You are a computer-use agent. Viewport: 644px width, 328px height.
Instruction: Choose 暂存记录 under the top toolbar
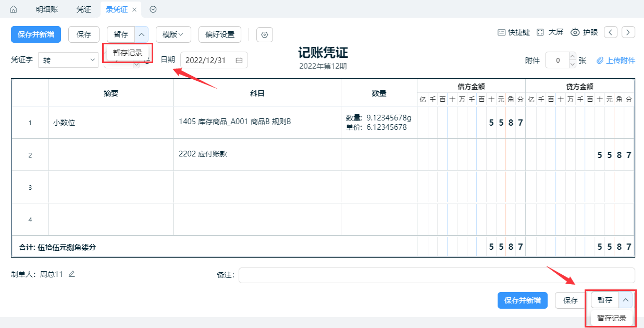pos(128,53)
